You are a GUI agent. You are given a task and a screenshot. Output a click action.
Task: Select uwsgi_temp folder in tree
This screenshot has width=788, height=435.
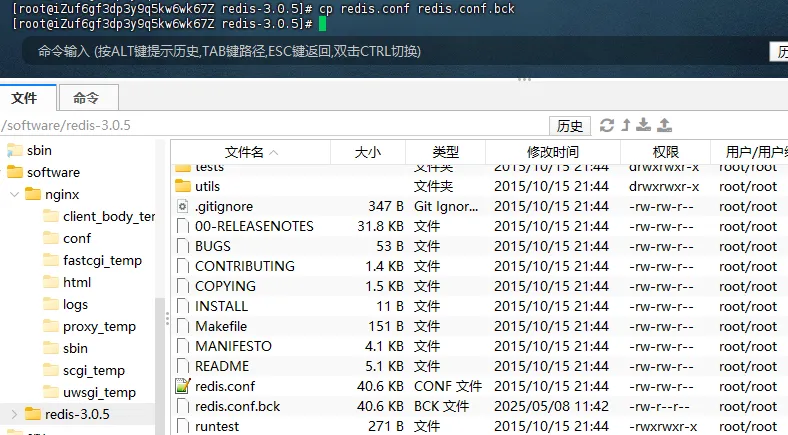click(100, 392)
